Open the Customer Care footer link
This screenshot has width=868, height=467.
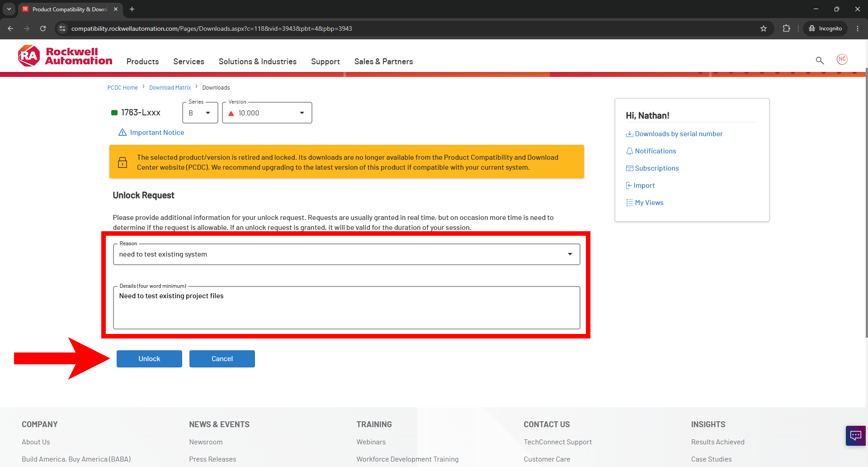pos(547,459)
